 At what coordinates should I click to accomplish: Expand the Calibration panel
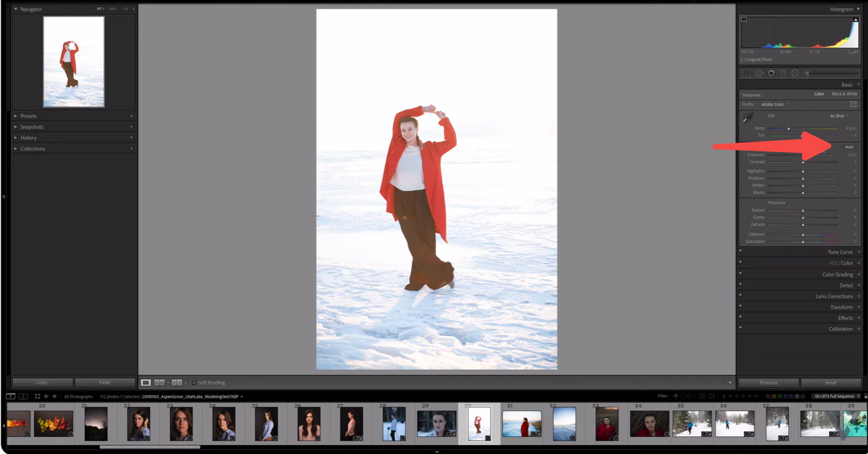point(841,329)
